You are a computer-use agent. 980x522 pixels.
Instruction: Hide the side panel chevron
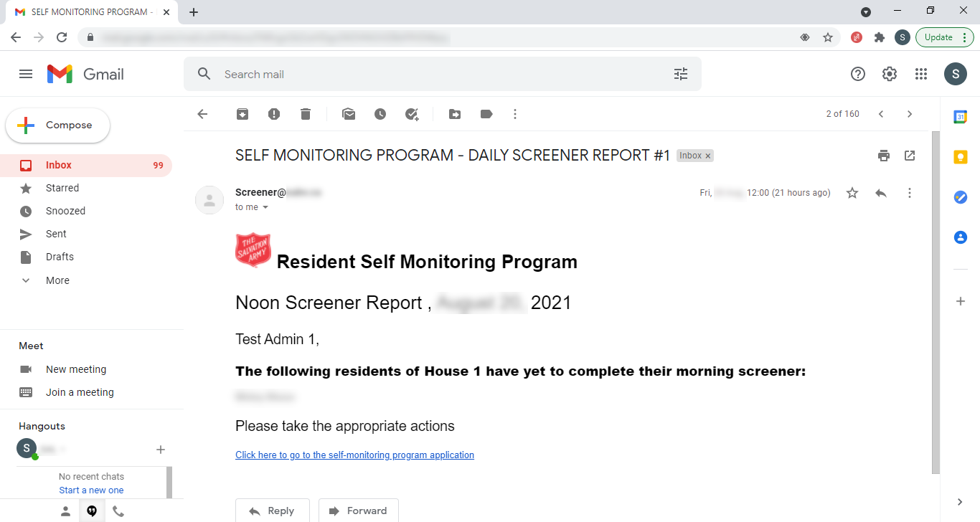[961, 502]
